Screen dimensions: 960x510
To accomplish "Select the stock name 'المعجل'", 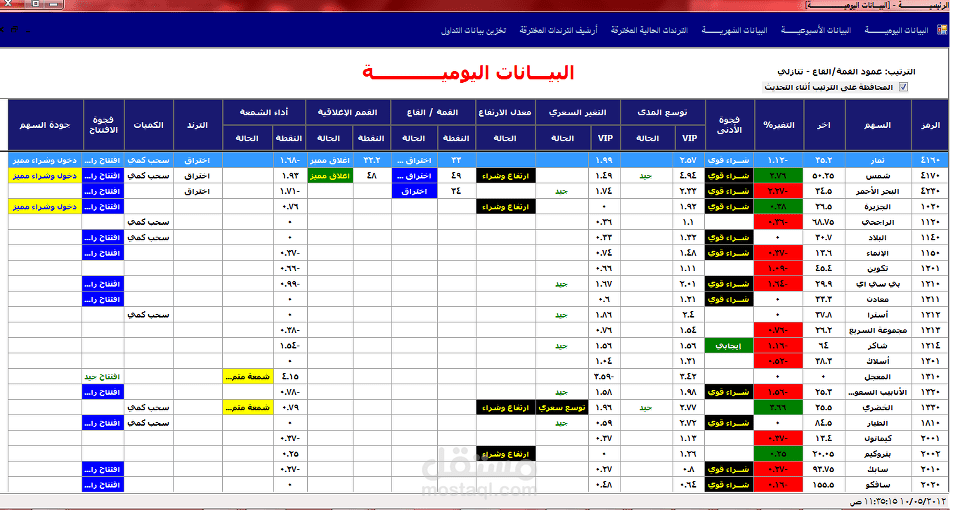I will coord(877,377).
